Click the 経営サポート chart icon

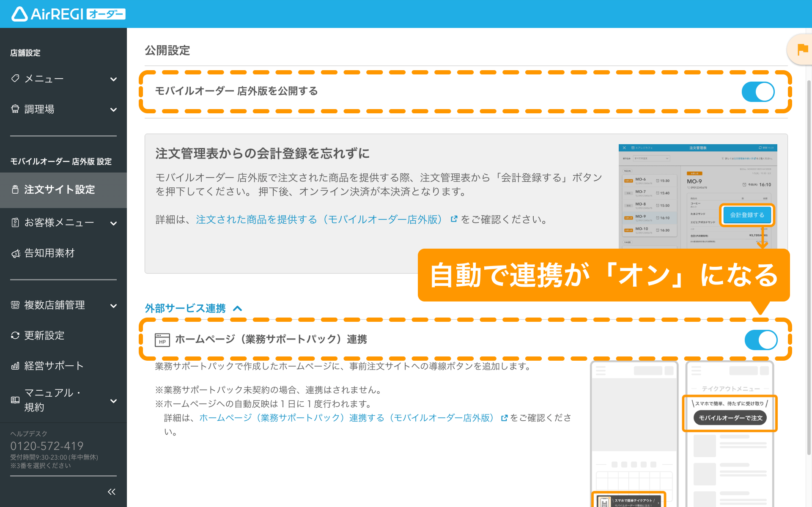pyautogui.click(x=15, y=366)
